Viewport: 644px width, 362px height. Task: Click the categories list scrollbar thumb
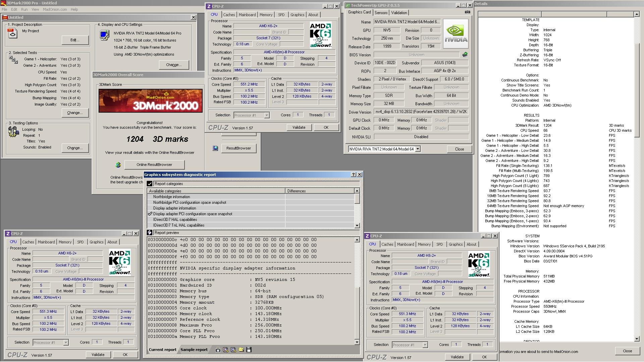click(x=357, y=198)
